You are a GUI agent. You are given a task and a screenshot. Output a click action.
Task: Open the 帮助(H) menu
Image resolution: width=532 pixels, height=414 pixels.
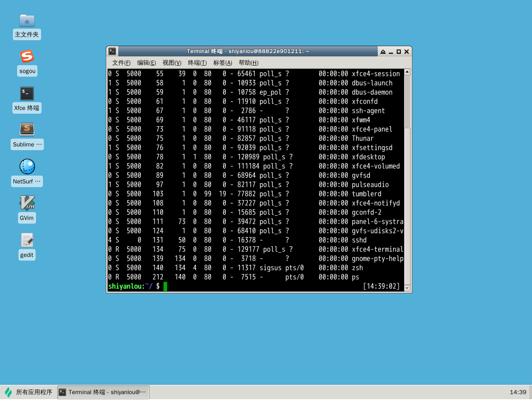point(248,63)
